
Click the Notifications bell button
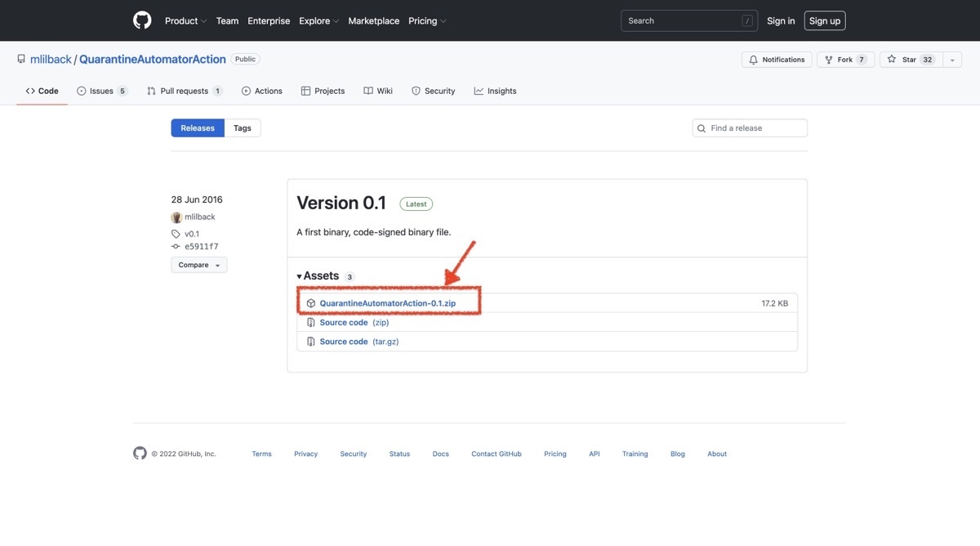777,60
